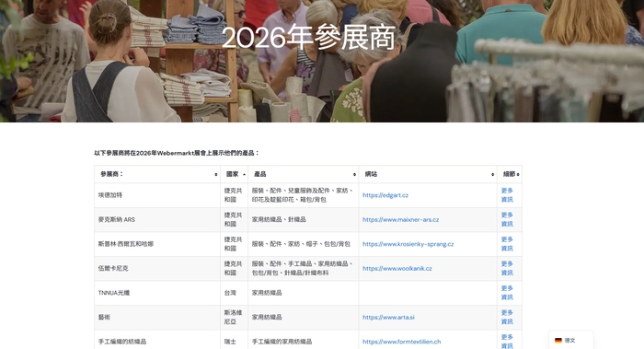Open the 德文 language switcher
This screenshot has height=349, width=644.
pyautogui.click(x=571, y=341)
